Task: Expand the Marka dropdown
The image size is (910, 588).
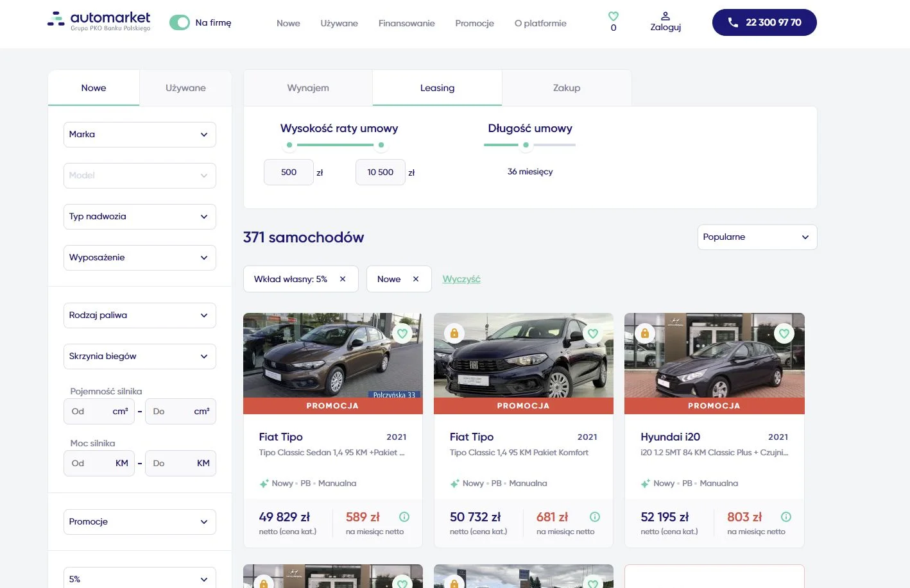Action: click(140, 135)
